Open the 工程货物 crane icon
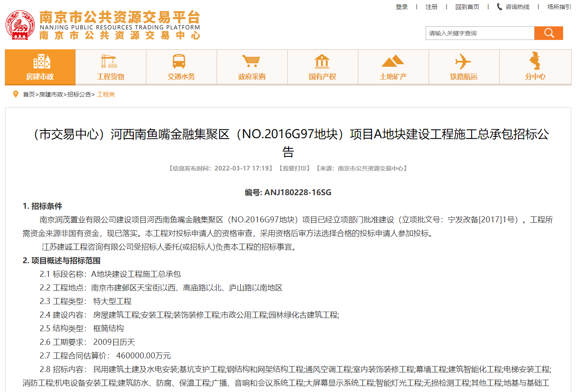This screenshot has width=578, height=392. [109, 62]
